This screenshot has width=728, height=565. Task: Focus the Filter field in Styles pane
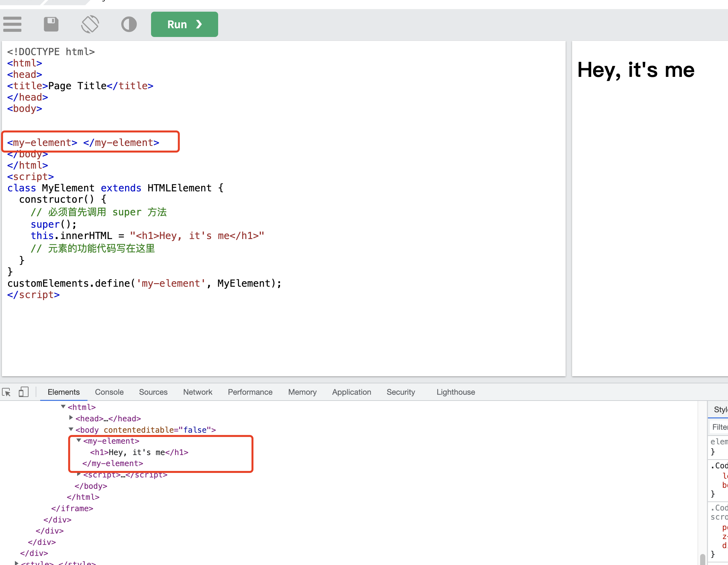point(719,427)
